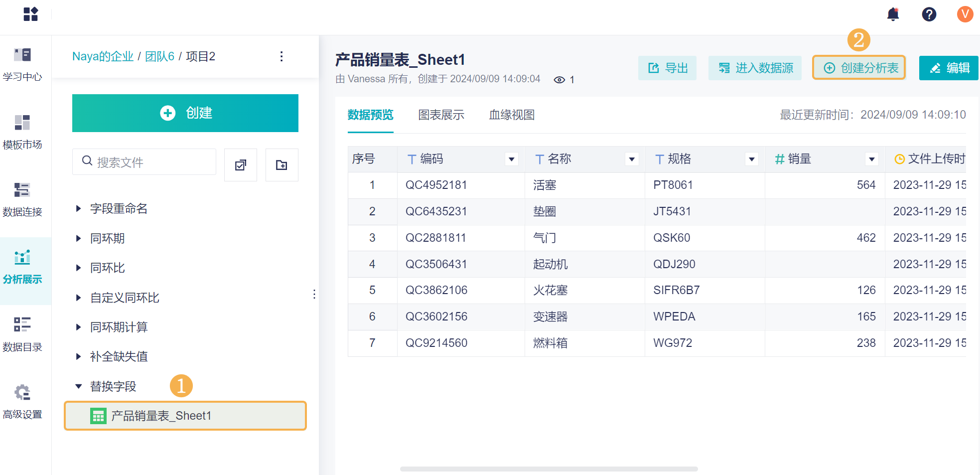Open the 销量 column dropdown arrow
This screenshot has width=980, height=475.
coord(871,159)
